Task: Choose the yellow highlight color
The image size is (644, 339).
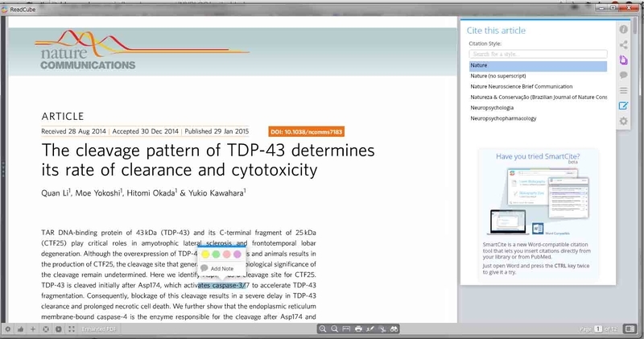Action: coord(205,254)
